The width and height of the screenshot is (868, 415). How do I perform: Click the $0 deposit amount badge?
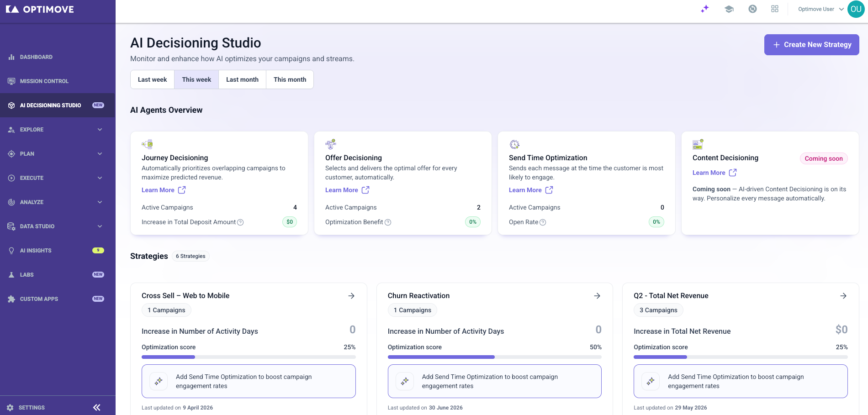click(290, 222)
